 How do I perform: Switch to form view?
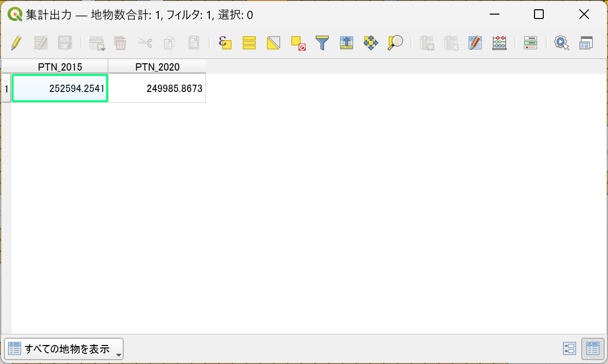pos(569,348)
